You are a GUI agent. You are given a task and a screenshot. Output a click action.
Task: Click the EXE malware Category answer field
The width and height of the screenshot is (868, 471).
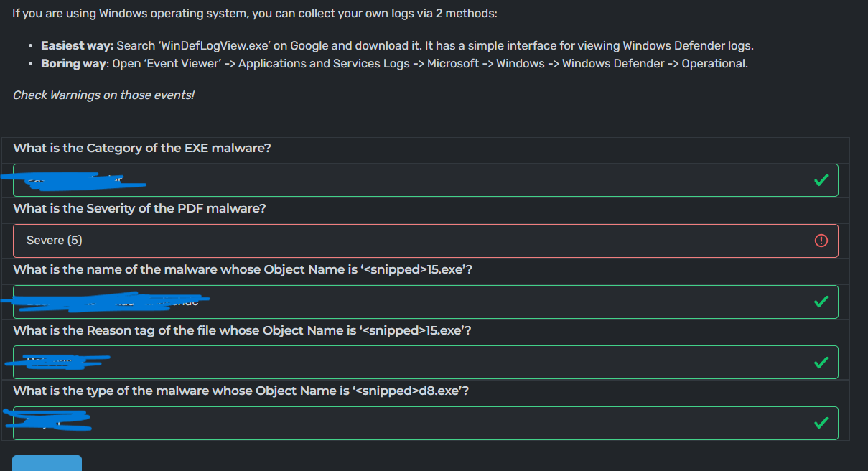tap(431, 180)
